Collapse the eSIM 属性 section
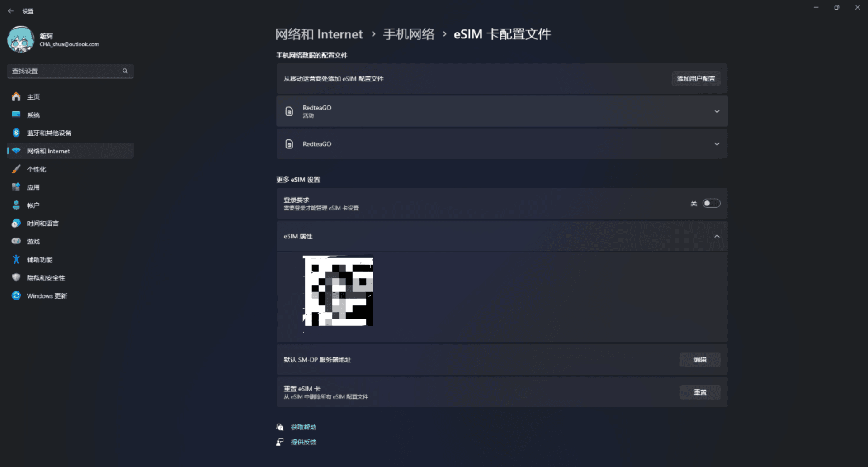The height and width of the screenshot is (467, 868). tap(717, 236)
